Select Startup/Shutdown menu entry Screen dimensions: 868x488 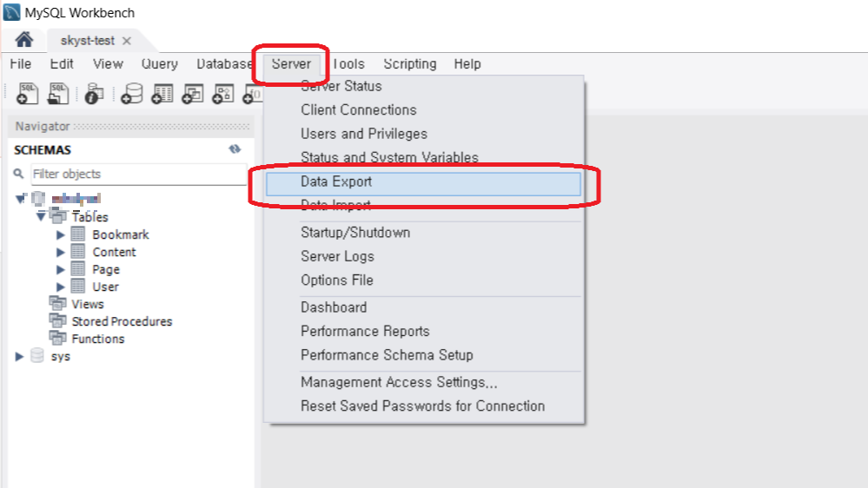[x=423, y=233]
